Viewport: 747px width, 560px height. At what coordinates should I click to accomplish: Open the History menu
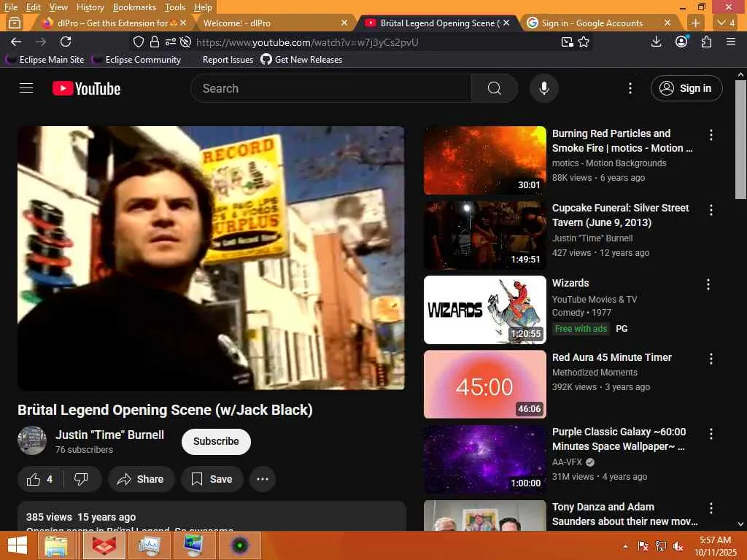[x=90, y=7]
